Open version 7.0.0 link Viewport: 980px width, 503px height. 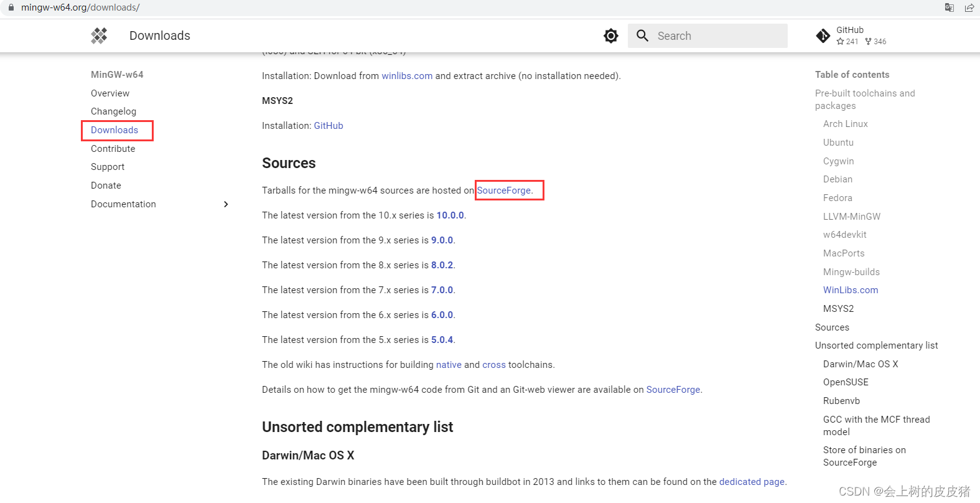442,290
